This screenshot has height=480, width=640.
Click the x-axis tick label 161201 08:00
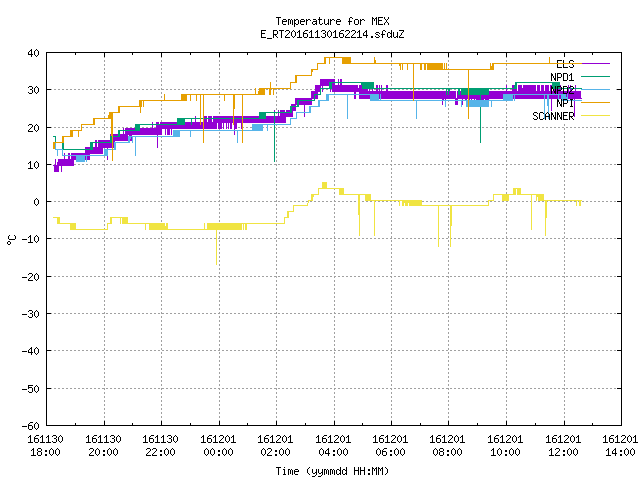pyautogui.click(x=448, y=446)
